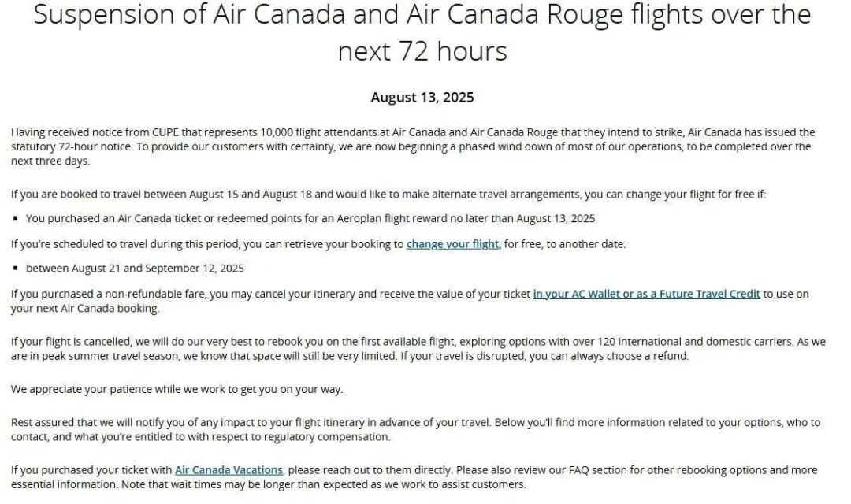This screenshot has width=851, height=504.
Task: Click the line "We appreciate your patience"
Action: coord(177,389)
